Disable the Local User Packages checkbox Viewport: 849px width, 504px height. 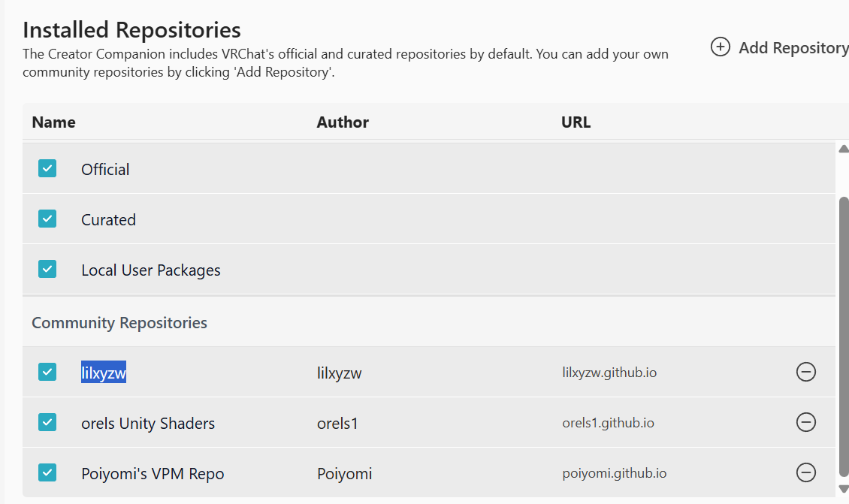[x=47, y=269]
